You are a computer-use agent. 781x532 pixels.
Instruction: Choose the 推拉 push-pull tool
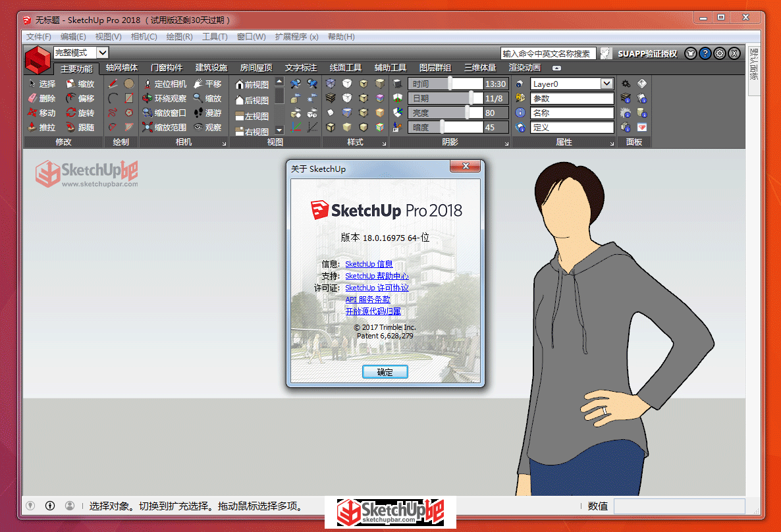42,127
